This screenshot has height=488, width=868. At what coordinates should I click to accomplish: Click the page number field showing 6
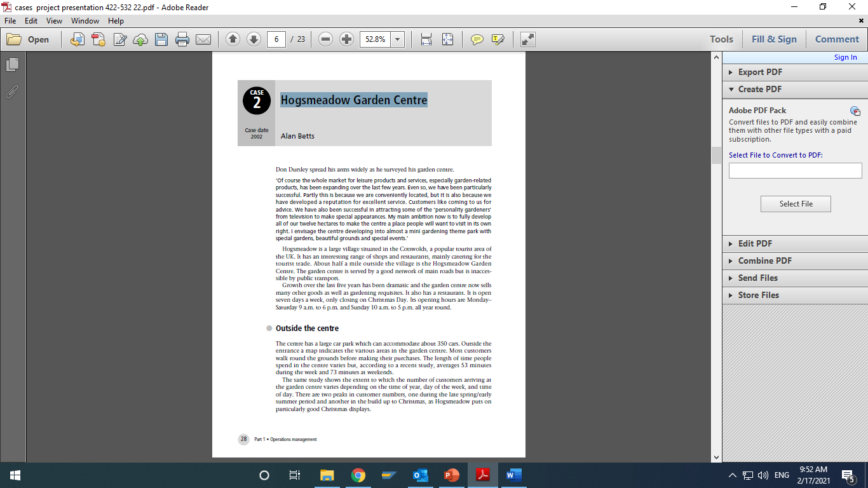click(276, 39)
